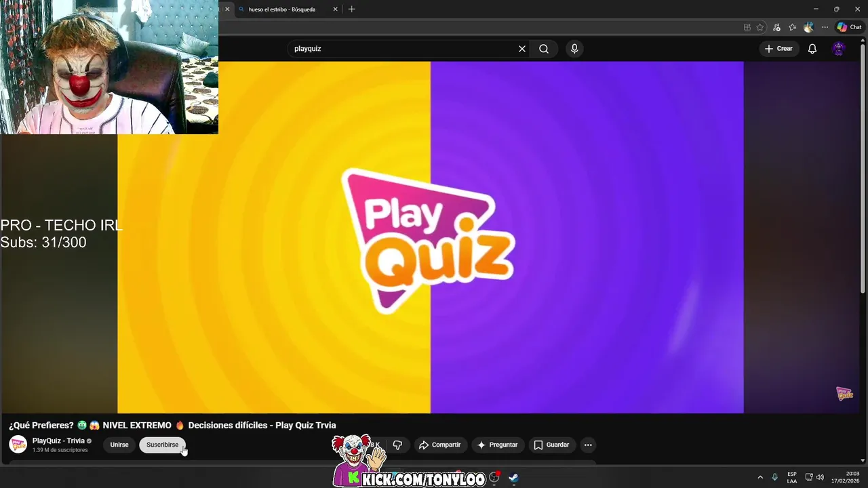Image resolution: width=868 pixels, height=488 pixels.
Task: Open the OBS icon on the taskbar
Action: [494, 477]
